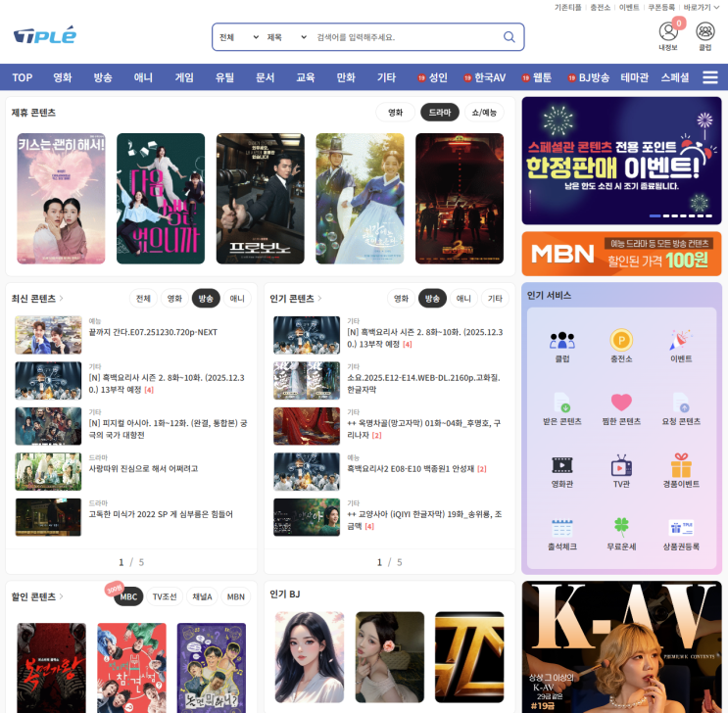
Task: Open 게임 in main navigation
Action: pos(184,77)
